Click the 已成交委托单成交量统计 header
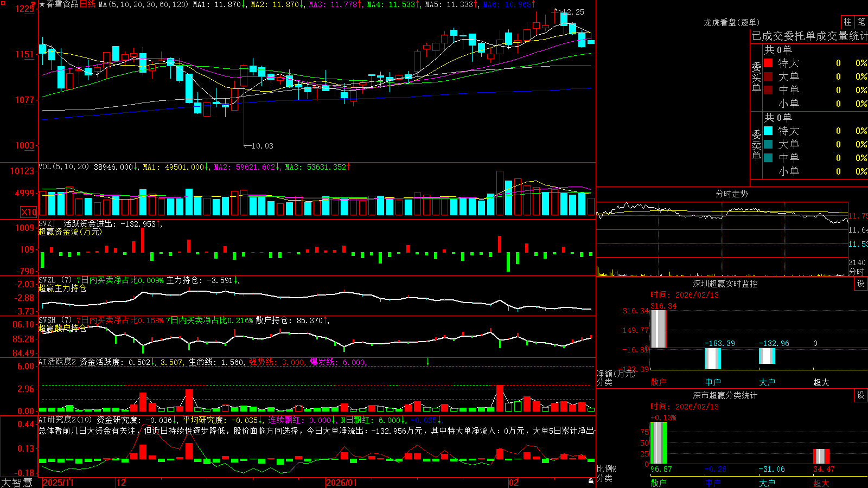The image size is (868, 488). tap(809, 36)
